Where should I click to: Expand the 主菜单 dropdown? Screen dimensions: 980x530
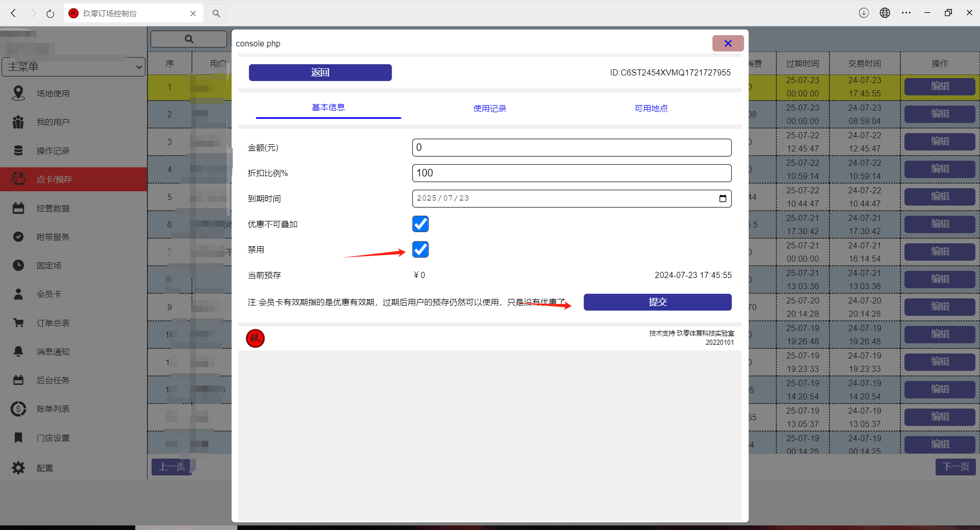click(x=73, y=67)
